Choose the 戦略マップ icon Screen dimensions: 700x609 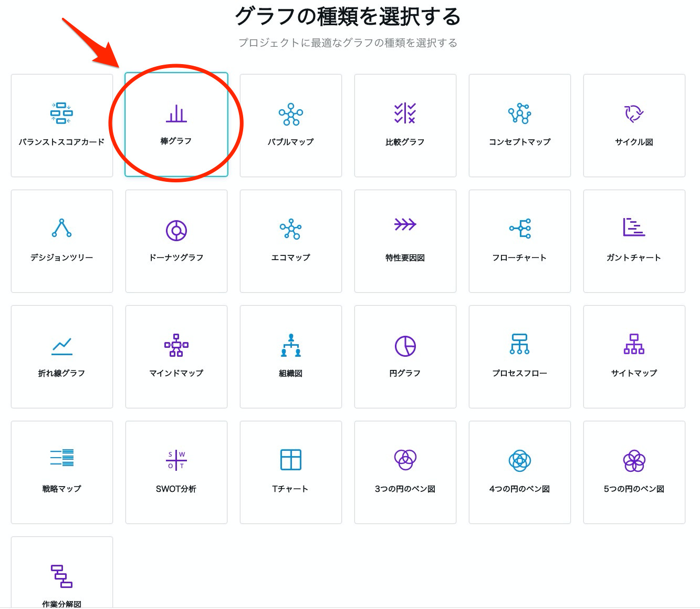tap(62, 458)
